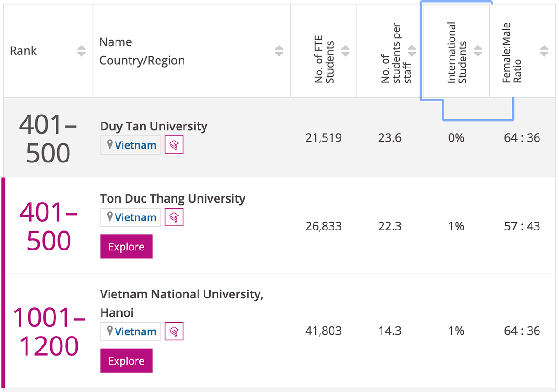Screen dimensions: 559x392
Task: Sort by Name Country/Region arrows
Action: (279, 51)
